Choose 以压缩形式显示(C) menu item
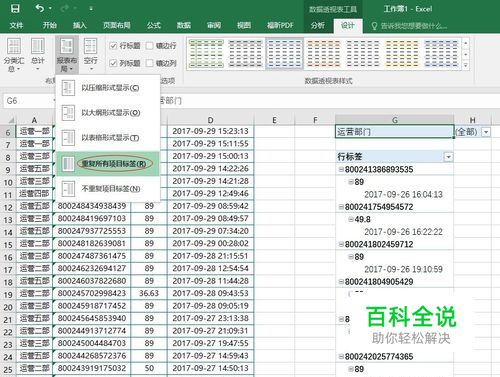This screenshot has height=377, width=500. (x=108, y=88)
